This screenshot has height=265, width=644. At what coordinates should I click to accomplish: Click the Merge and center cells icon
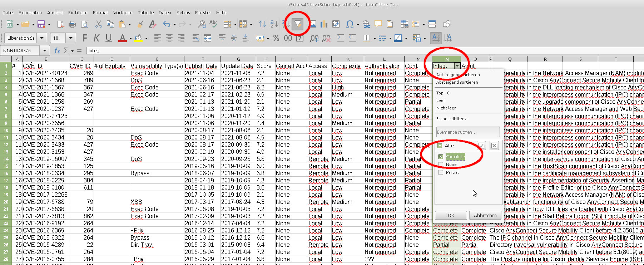(208, 38)
